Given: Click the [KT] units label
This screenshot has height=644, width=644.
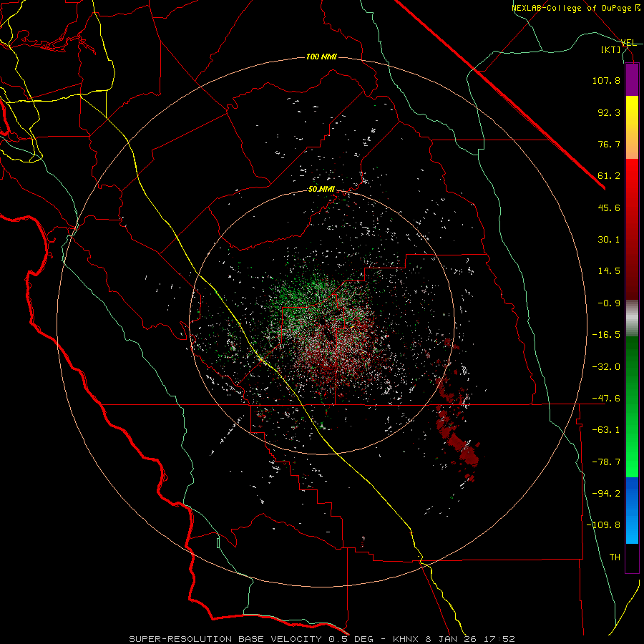Looking at the screenshot, I should 611,49.
